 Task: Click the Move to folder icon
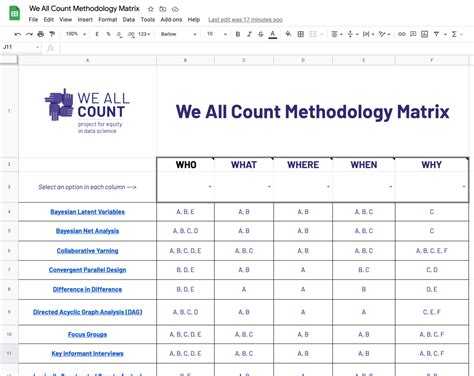(163, 9)
